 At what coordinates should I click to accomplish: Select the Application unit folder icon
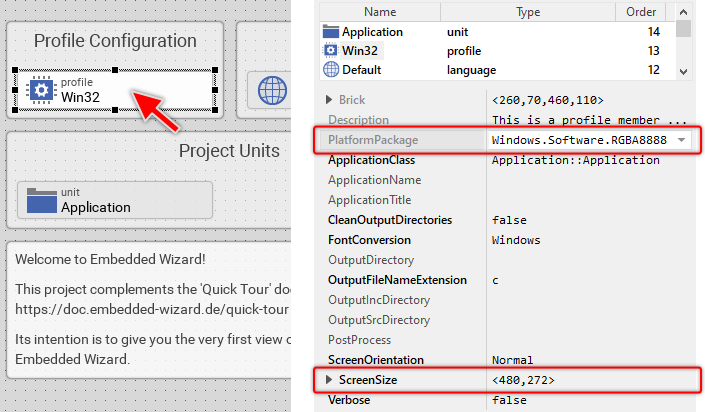42,199
